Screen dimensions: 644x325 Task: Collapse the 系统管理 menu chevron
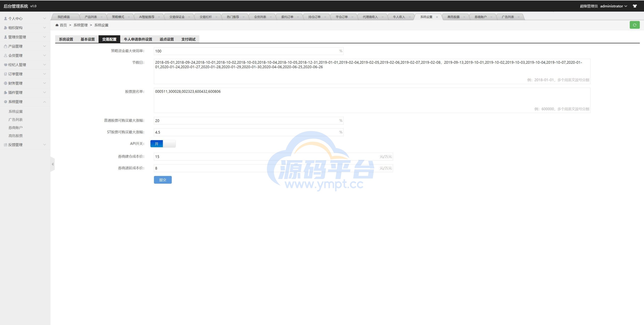[45, 102]
